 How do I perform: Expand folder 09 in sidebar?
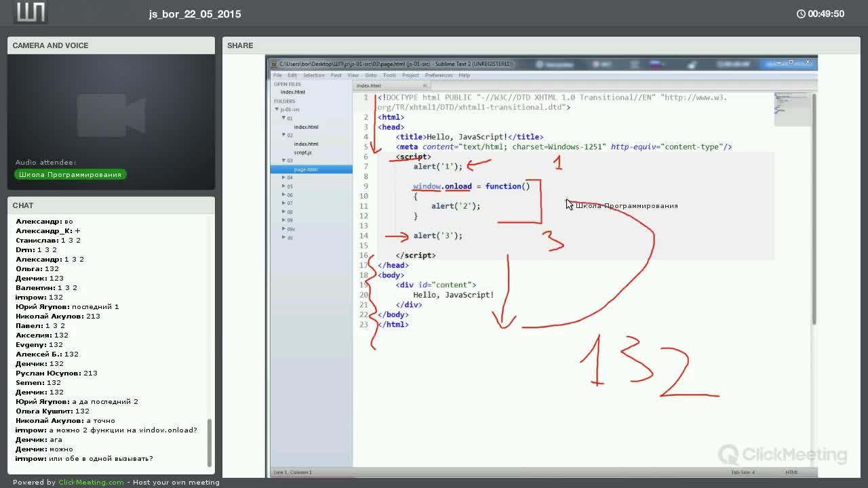point(283,220)
